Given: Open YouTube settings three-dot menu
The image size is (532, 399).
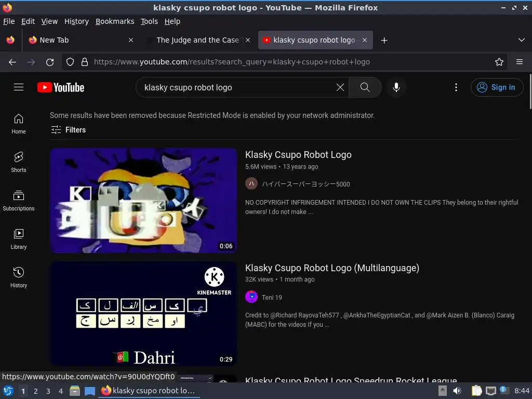Looking at the screenshot, I should (x=456, y=87).
